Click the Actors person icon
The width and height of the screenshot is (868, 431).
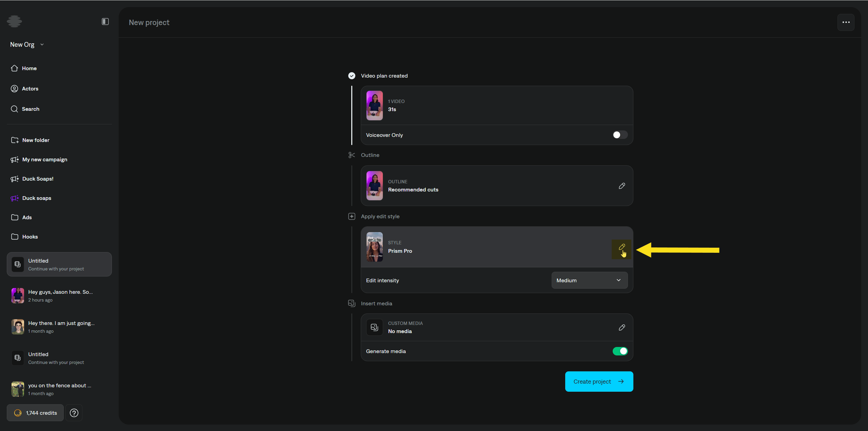click(14, 89)
